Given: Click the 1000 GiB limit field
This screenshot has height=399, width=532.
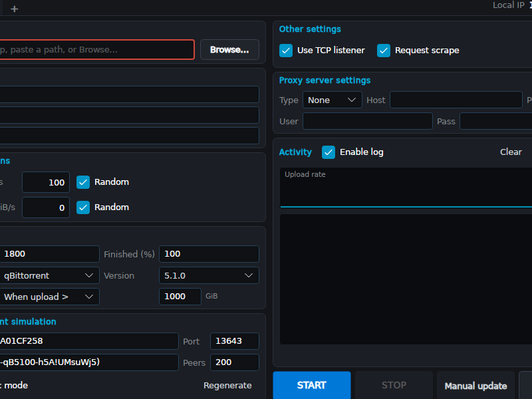Looking at the screenshot, I should [x=180, y=297].
